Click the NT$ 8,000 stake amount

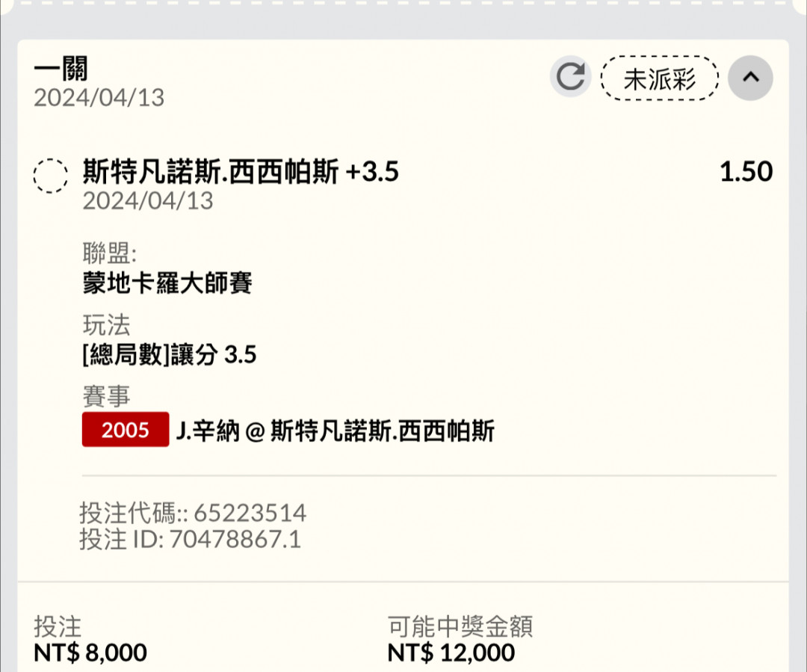click(x=90, y=653)
